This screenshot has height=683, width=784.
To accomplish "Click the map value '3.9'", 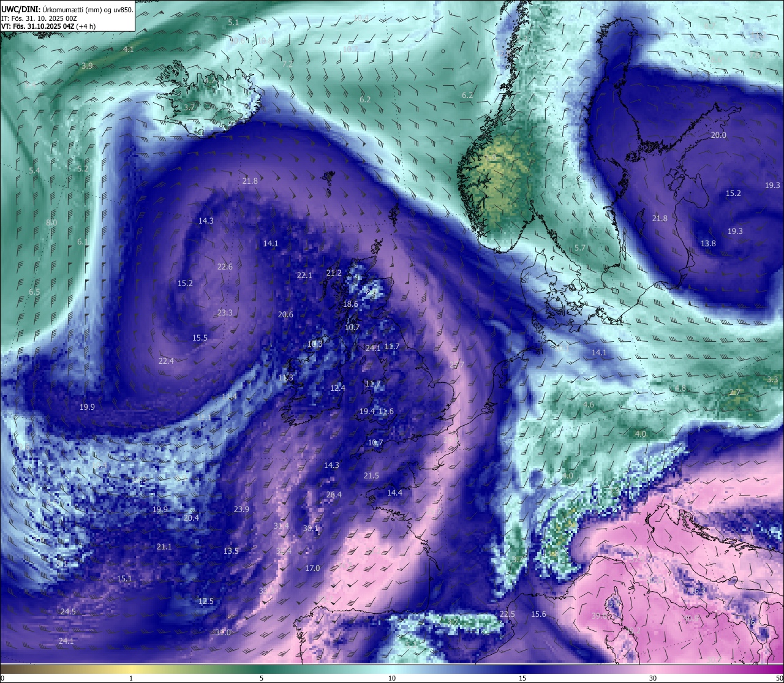I will [87, 66].
